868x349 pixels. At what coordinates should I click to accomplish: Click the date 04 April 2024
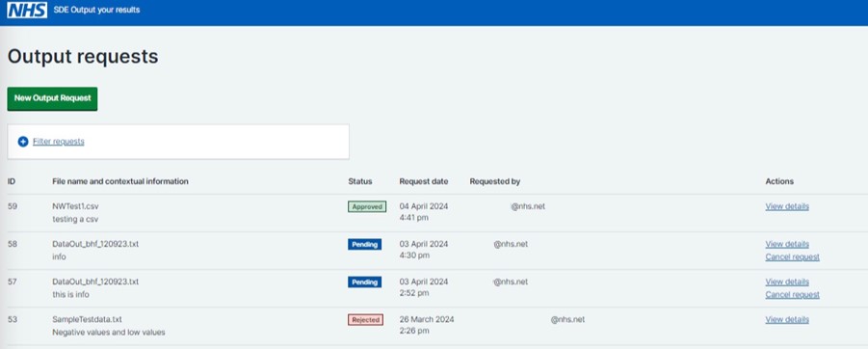424,206
